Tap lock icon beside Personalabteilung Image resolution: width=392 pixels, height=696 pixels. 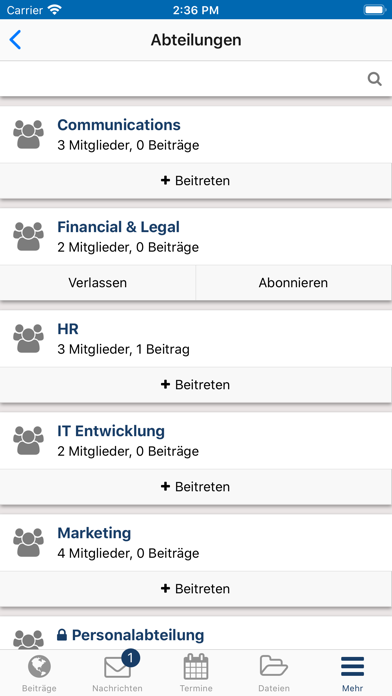(x=62, y=635)
